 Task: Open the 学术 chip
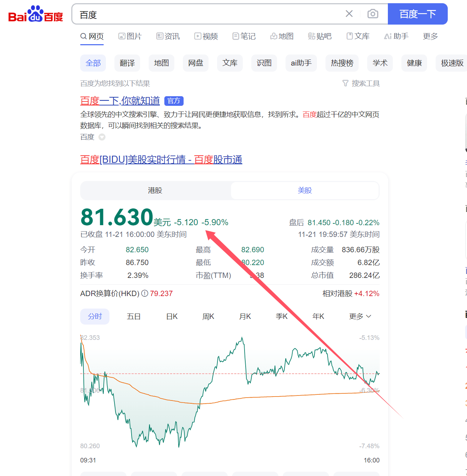pos(380,63)
